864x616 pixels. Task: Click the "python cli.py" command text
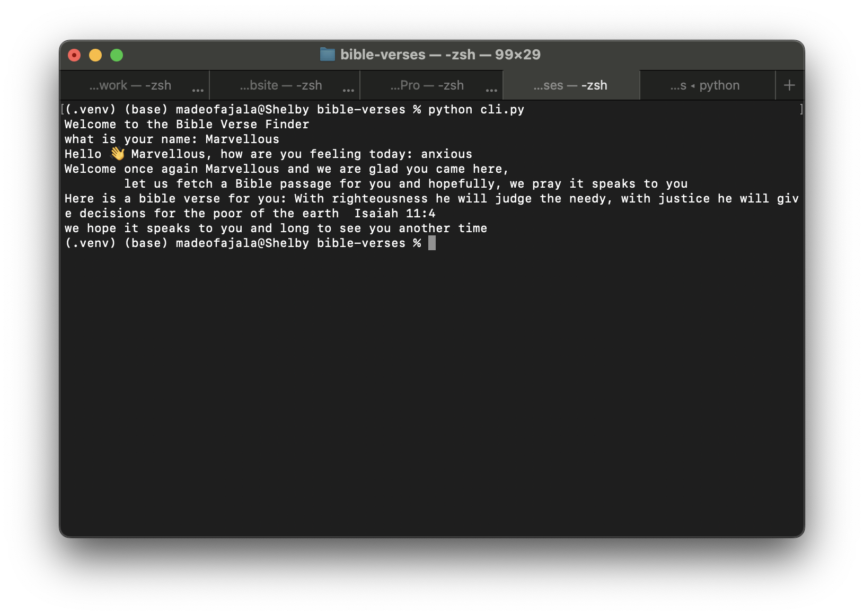[476, 110]
